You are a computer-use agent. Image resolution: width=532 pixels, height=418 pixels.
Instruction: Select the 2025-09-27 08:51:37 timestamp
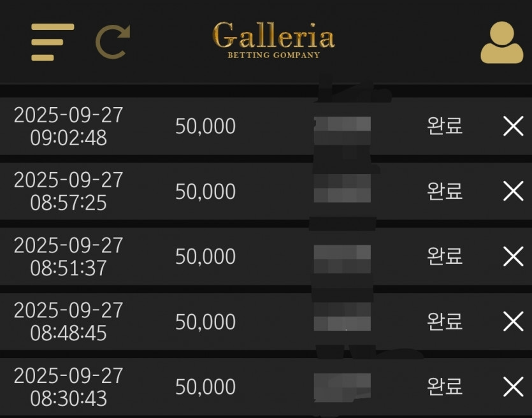click(68, 256)
